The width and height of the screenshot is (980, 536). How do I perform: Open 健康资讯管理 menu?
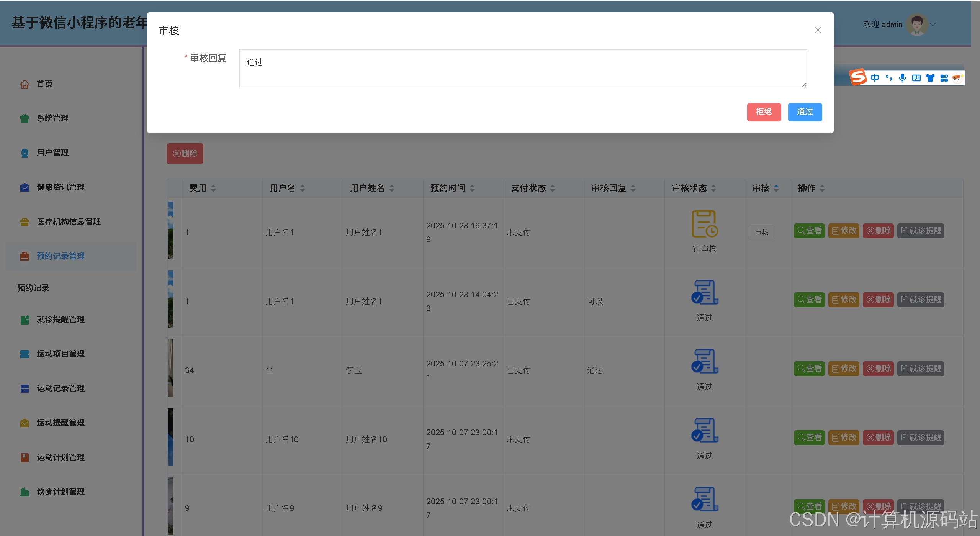click(x=71, y=187)
